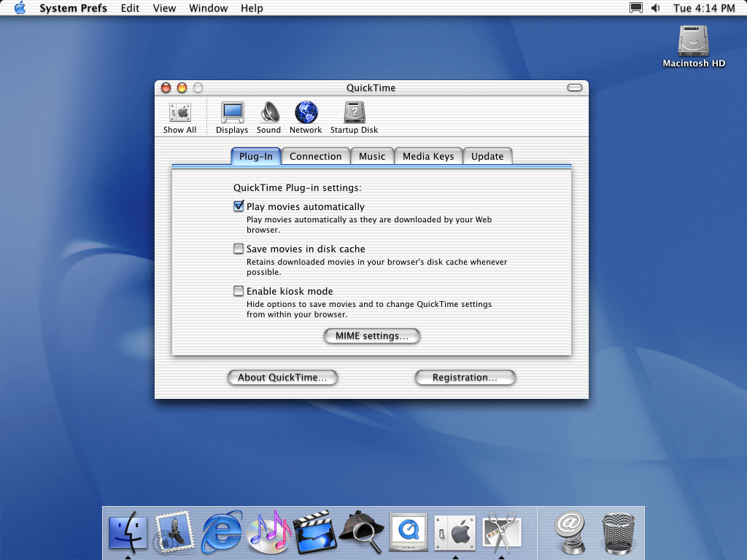The image size is (747, 560).
Task: Open the Network globe icon
Action: click(x=306, y=113)
